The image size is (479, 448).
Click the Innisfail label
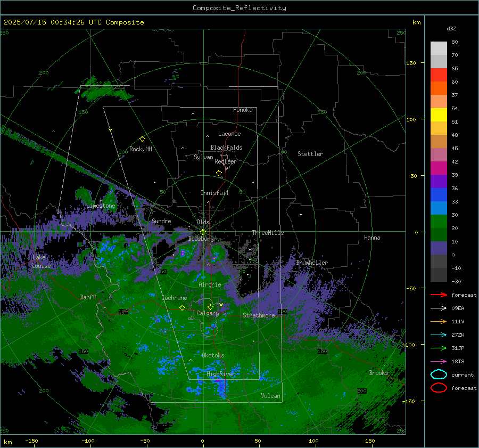pyautogui.click(x=214, y=193)
